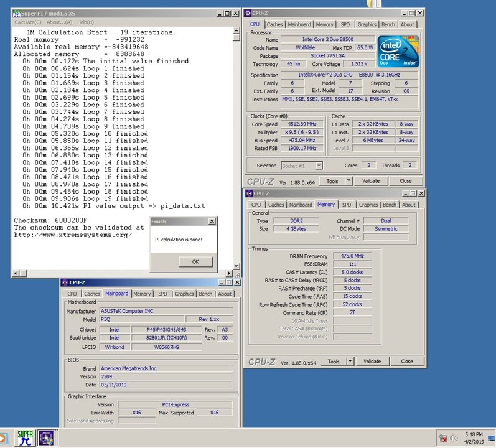Select Bench tab in Memory CPU-Z window
The width and height of the screenshot is (496, 448).
pyautogui.click(x=390, y=205)
